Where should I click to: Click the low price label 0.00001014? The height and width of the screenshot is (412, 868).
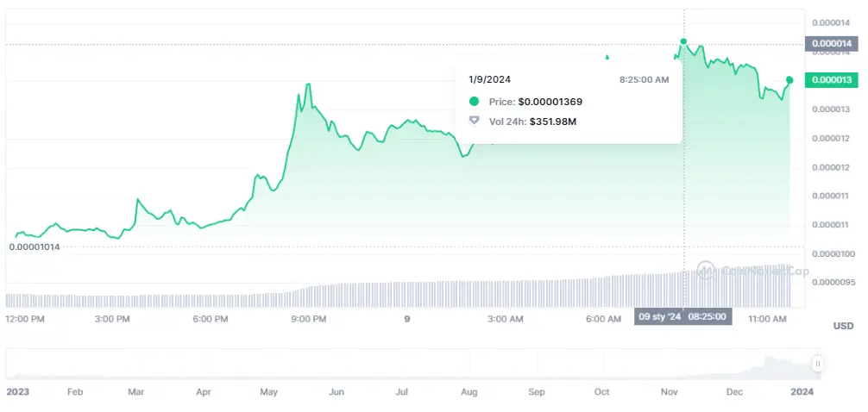click(x=34, y=247)
